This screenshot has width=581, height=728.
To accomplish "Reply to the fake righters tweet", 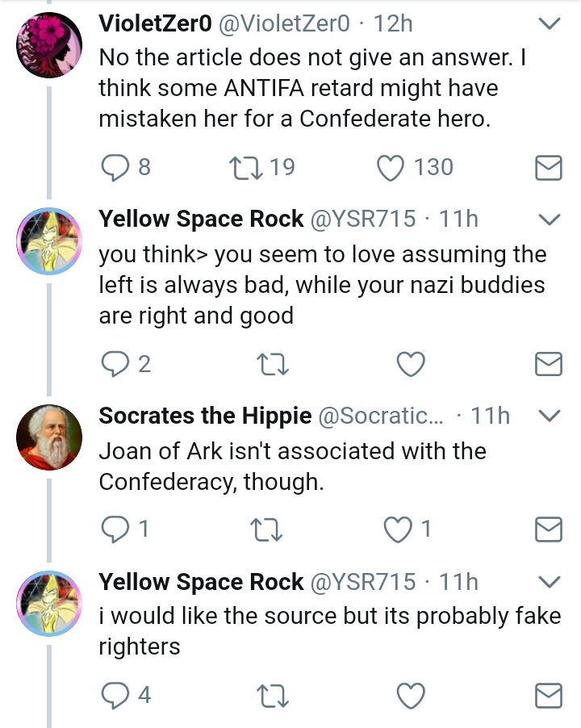I will (x=115, y=695).
